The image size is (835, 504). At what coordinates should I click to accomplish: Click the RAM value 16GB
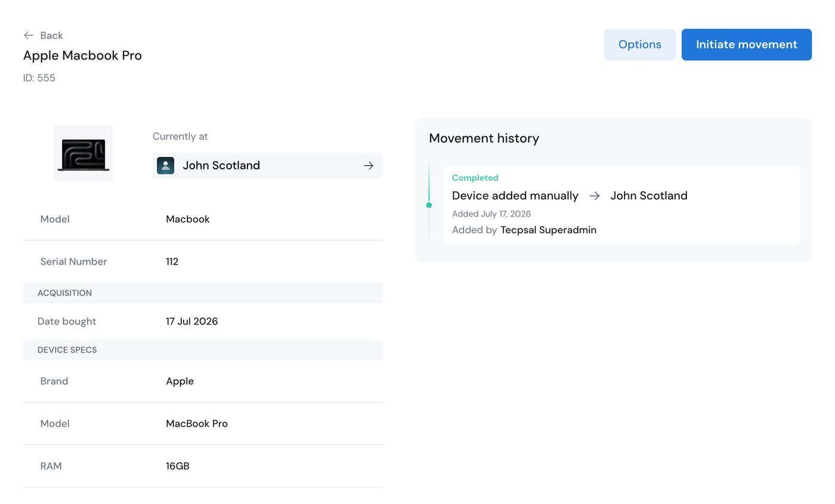(x=178, y=466)
